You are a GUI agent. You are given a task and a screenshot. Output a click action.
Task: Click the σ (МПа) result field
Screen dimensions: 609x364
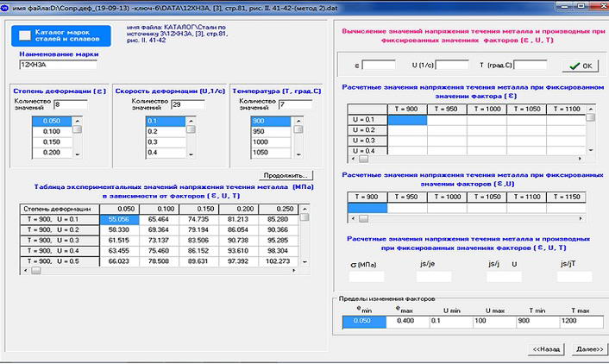367,277
